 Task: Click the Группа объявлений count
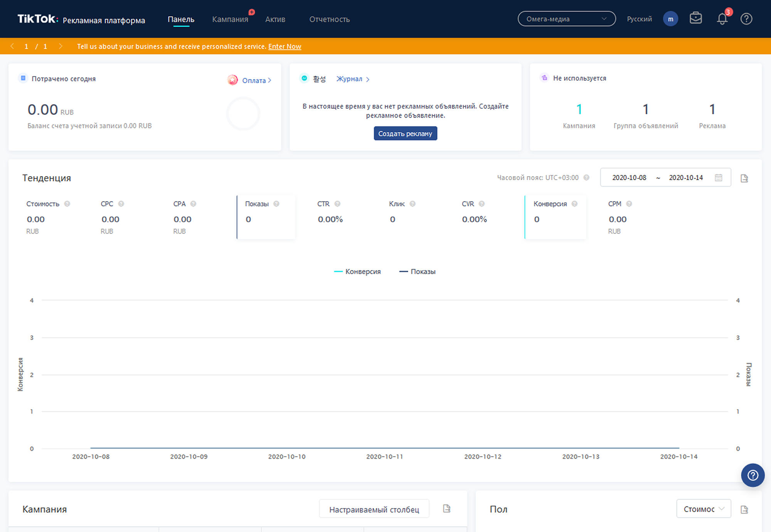[x=646, y=109]
